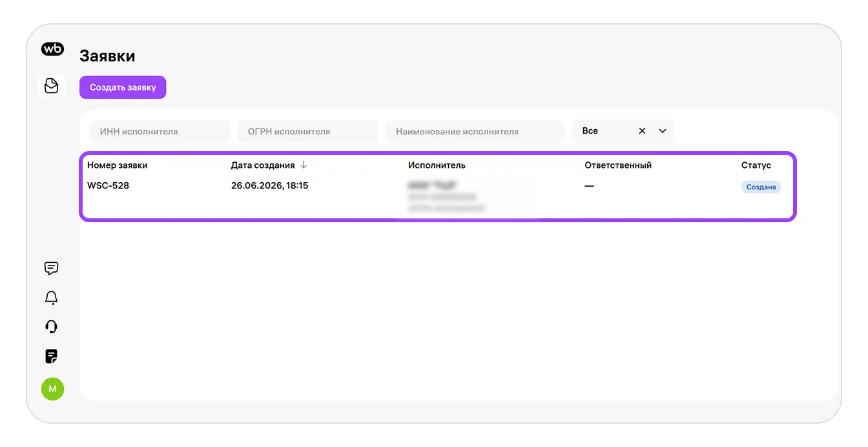The image size is (868, 447).
Task: Open the documents note icon
Action: coord(52,356)
